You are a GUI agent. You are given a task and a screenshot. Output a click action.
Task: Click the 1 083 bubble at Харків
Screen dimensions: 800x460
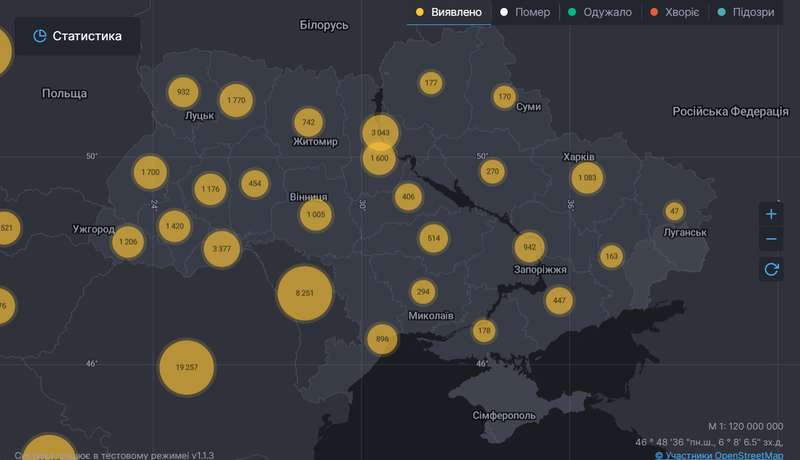(x=587, y=178)
